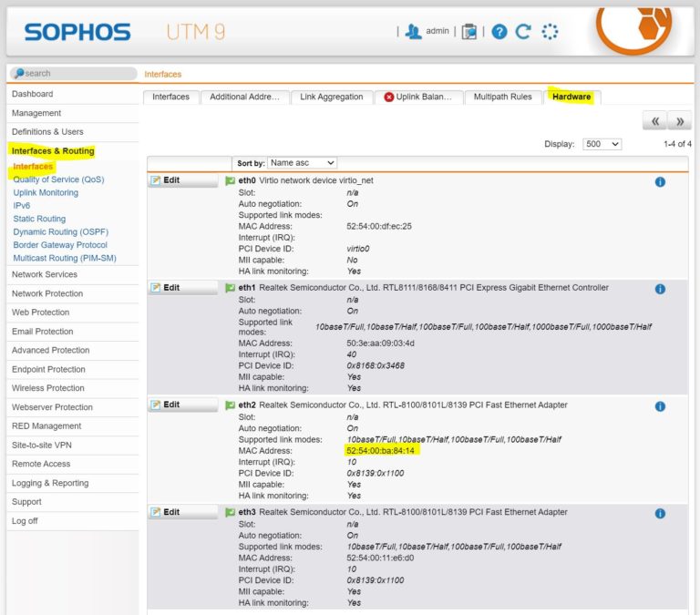700x615 pixels.
Task: Click the info icon for eth1
Action: click(660, 289)
